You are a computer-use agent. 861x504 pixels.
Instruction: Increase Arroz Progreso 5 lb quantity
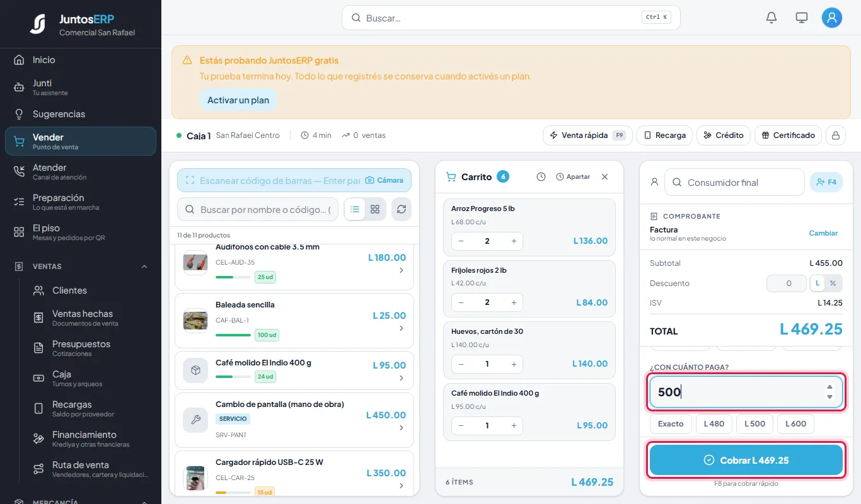click(x=514, y=241)
